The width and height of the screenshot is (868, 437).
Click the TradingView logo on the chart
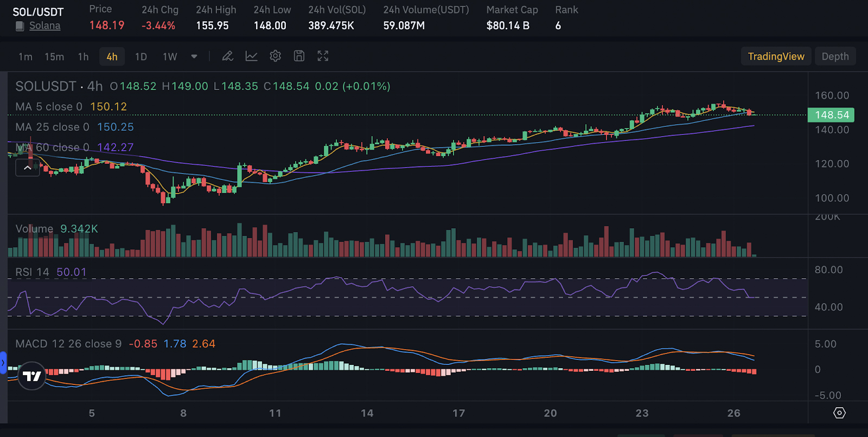click(x=31, y=376)
